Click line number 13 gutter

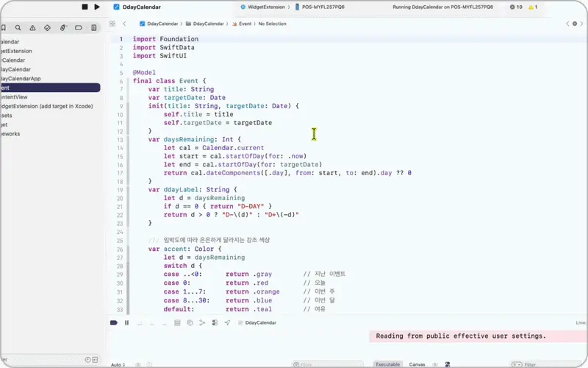coord(120,140)
